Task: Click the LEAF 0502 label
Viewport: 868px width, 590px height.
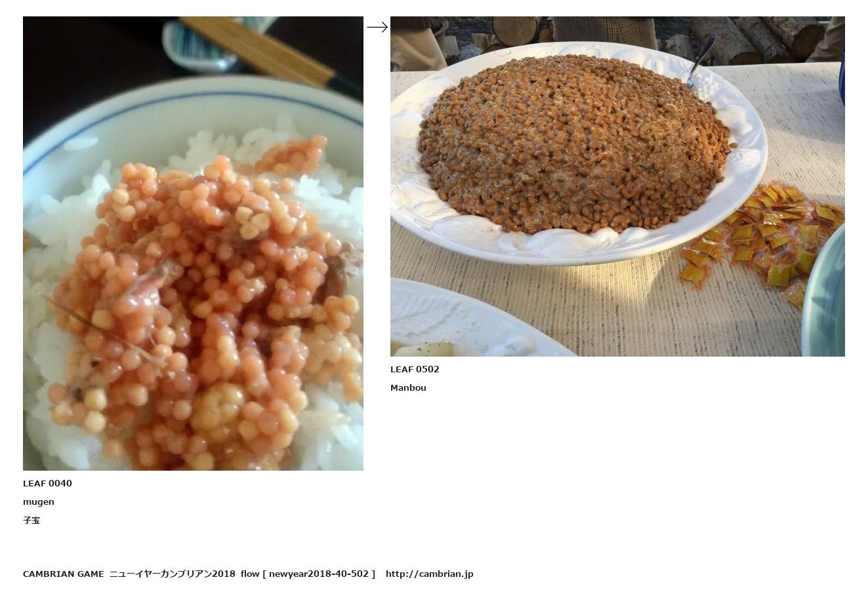Action: point(415,369)
